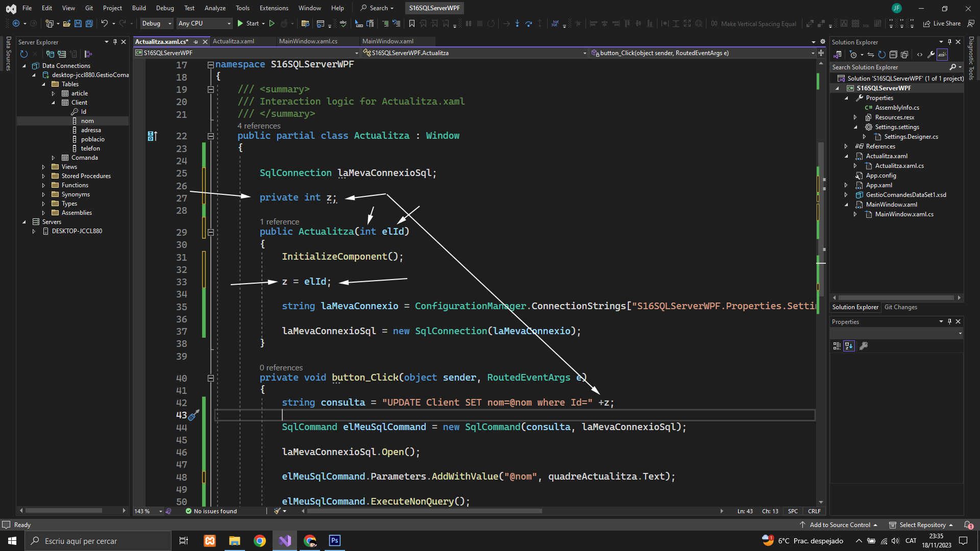Toggle alphabetical sort in Properties panel

tap(849, 346)
